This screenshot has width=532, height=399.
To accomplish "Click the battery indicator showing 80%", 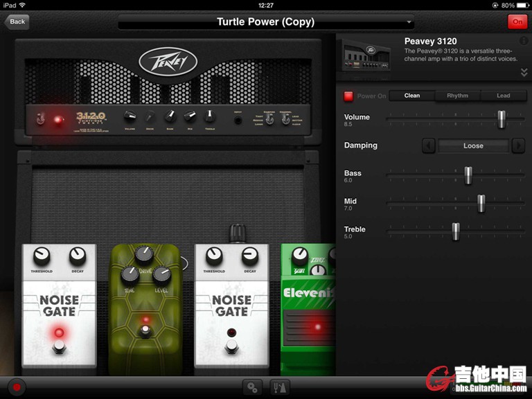I will click(x=522, y=5).
